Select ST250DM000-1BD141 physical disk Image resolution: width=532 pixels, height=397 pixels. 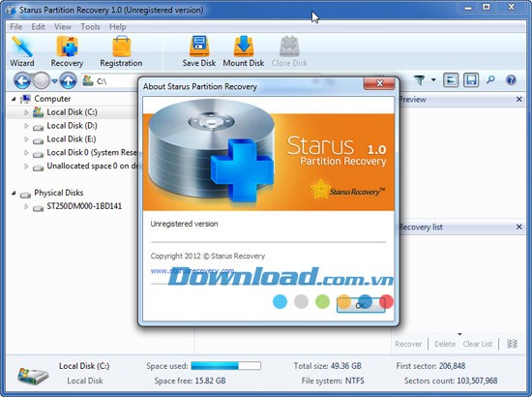pyautogui.click(x=84, y=206)
